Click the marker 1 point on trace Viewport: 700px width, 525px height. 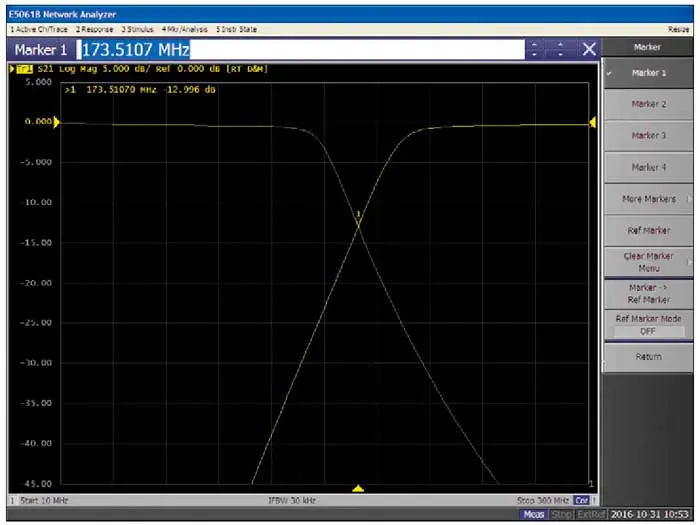pos(358,226)
